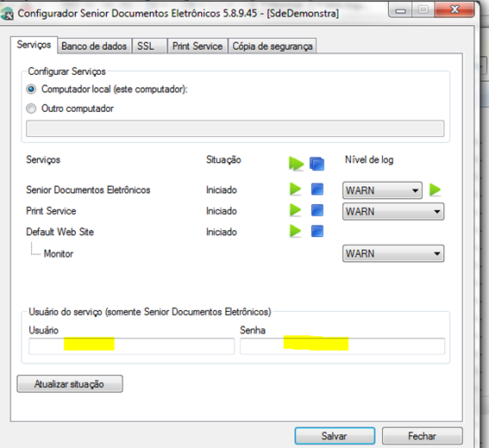The height and width of the screenshot is (448, 489).
Task: Click the Salvar button
Action: point(335,436)
